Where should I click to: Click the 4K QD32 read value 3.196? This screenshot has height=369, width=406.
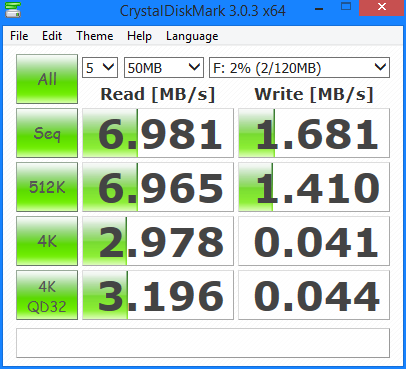[x=158, y=295]
